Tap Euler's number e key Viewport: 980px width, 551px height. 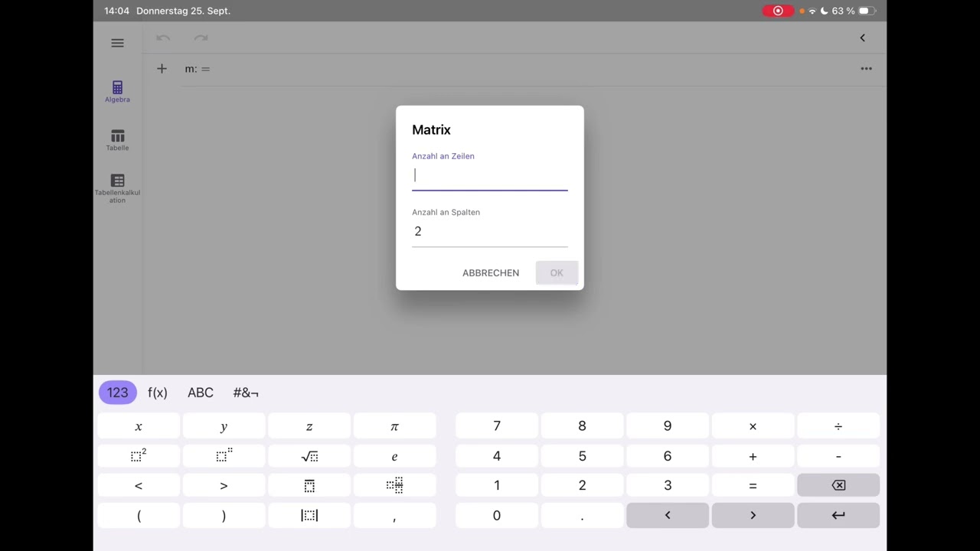click(x=394, y=456)
